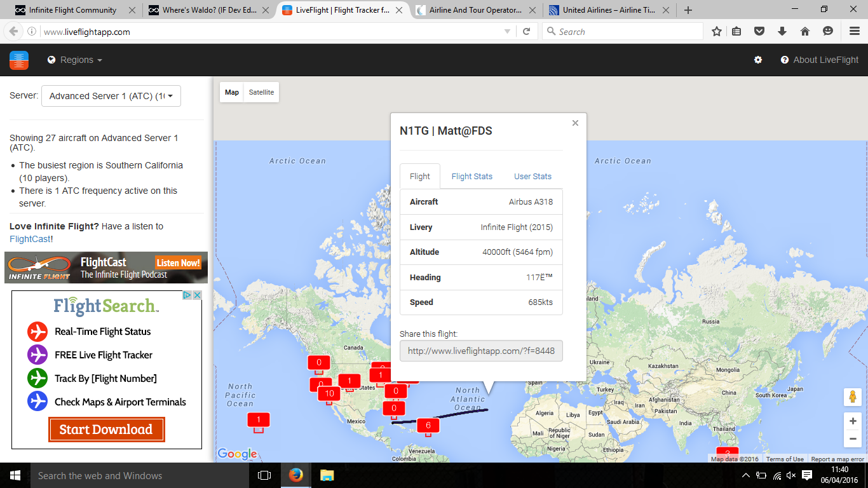Open the Firefox downloads arrow
868x488 pixels.
[x=782, y=32]
